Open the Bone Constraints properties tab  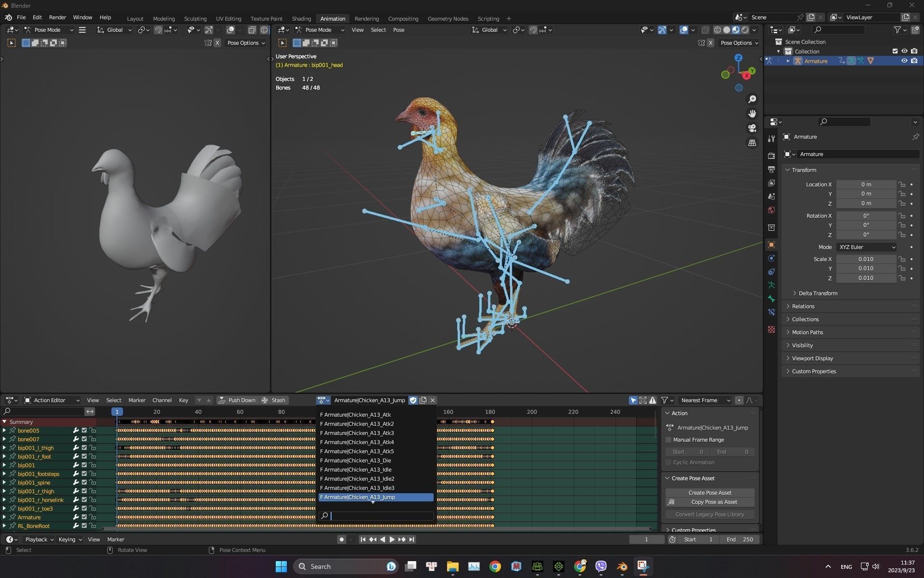[771, 312]
